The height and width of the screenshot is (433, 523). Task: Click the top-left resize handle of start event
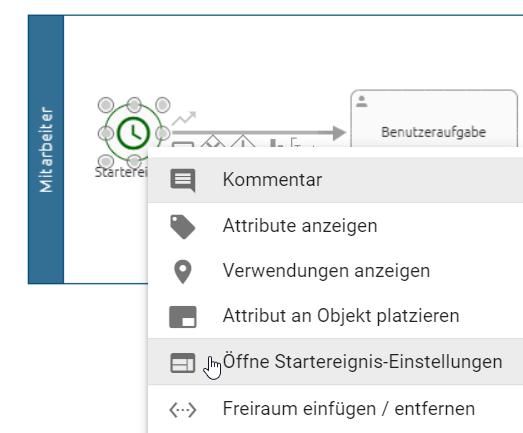106,105
